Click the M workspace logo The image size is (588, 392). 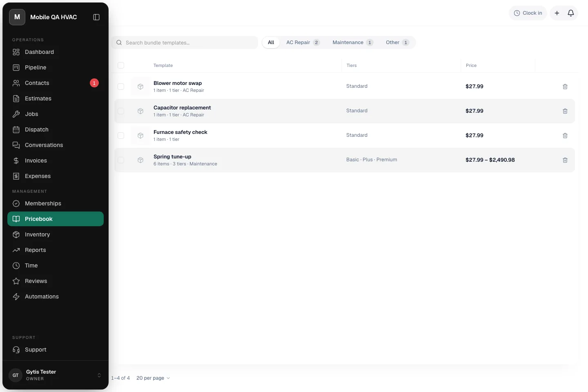(x=17, y=17)
